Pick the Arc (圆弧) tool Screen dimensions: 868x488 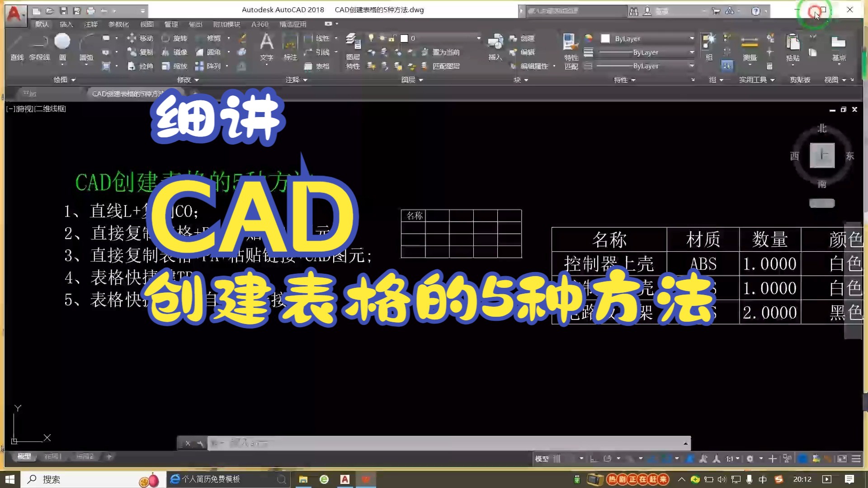click(x=86, y=49)
